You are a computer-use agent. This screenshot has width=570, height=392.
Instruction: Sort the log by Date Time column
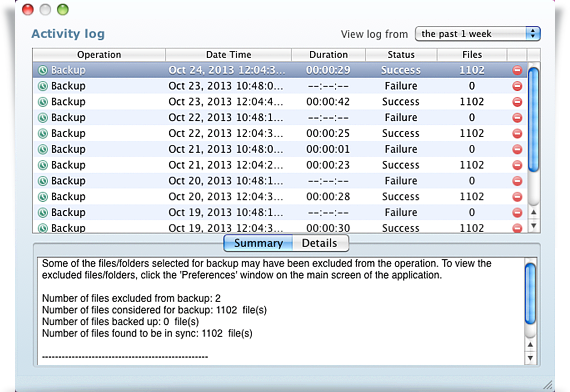(228, 55)
